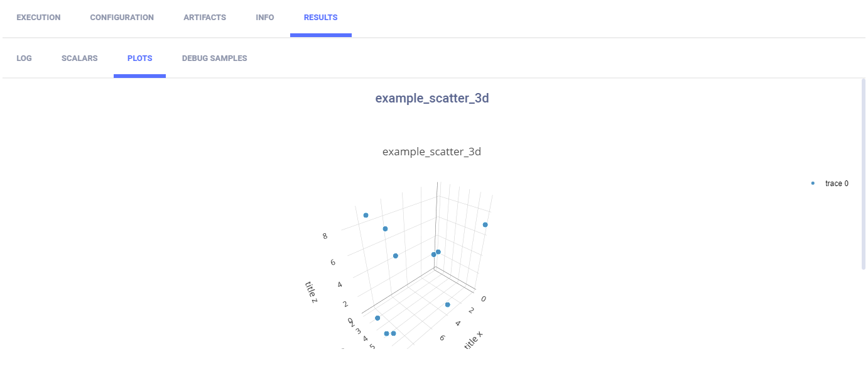Click the blue legend marker dot
This screenshot has height=381, width=868.
click(x=812, y=183)
